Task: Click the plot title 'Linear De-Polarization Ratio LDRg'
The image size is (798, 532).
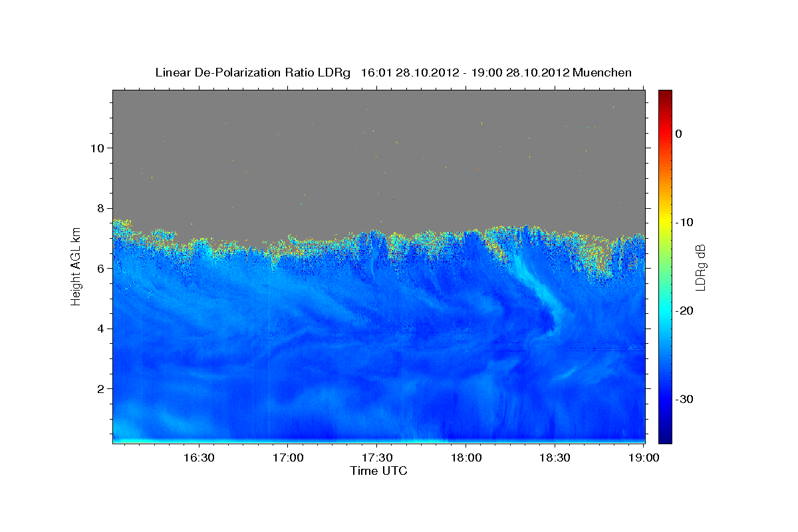Action: click(253, 72)
